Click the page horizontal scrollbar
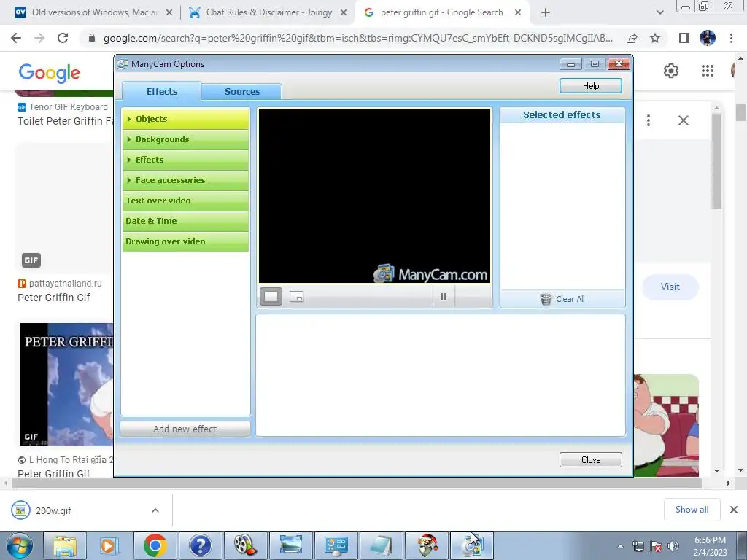The height and width of the screenshot is (560, 747). click(356, 483)
